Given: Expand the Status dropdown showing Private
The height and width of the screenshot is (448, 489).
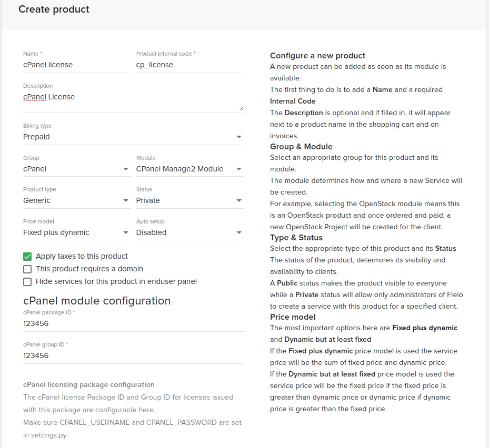Looking at the screenshot, I should point(184,200).
